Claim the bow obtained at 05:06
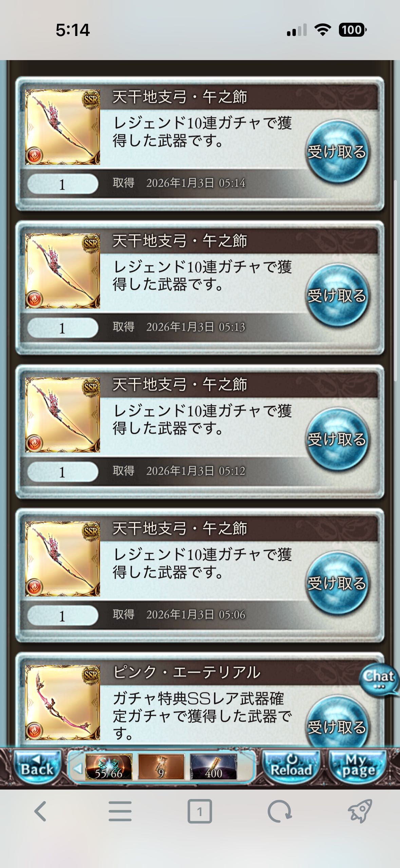400x868 pixels. [337, 583]
